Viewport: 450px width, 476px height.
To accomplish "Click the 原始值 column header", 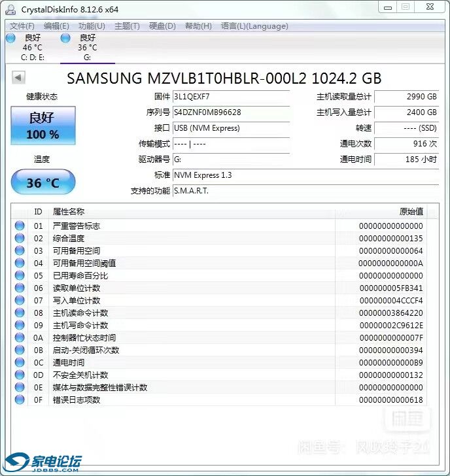I will 411,211.
